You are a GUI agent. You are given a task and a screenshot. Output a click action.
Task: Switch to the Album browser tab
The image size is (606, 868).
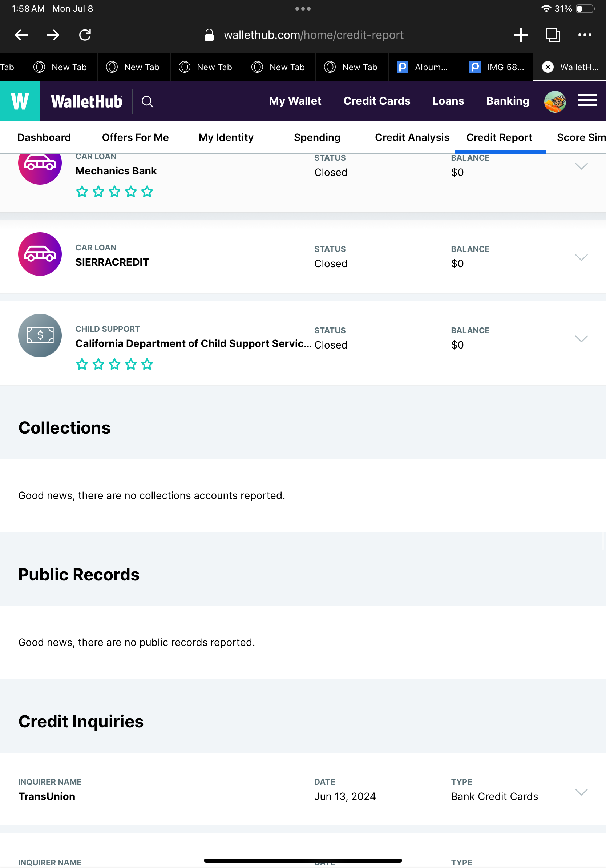(425, 67)
